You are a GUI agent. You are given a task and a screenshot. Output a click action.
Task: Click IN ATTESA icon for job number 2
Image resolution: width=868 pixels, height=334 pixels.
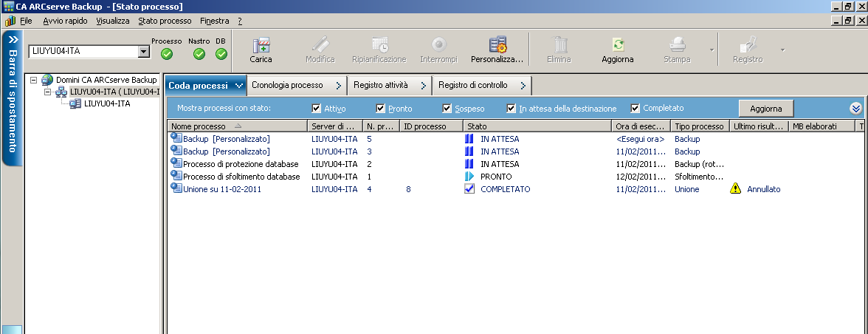coord(469,164)
